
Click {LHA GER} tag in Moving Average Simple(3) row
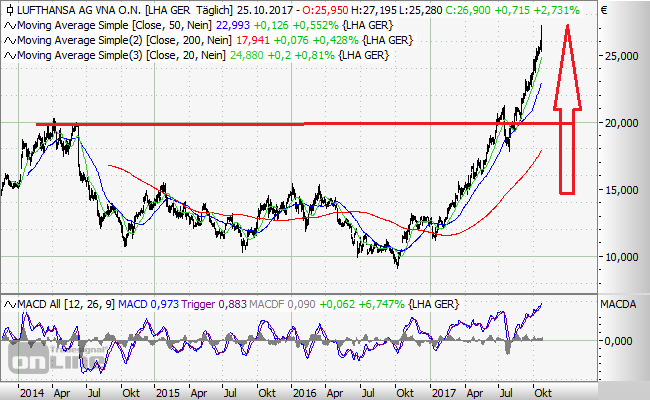pos(364,55)
